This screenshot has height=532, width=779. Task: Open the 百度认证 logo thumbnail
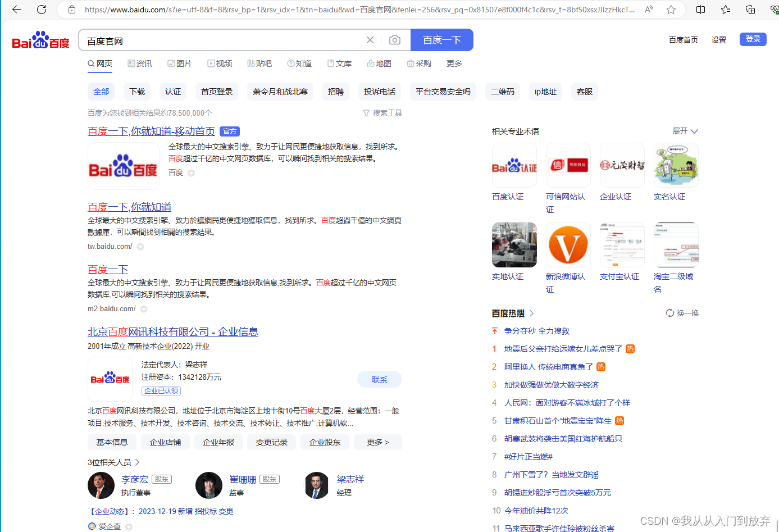(514, 165)
